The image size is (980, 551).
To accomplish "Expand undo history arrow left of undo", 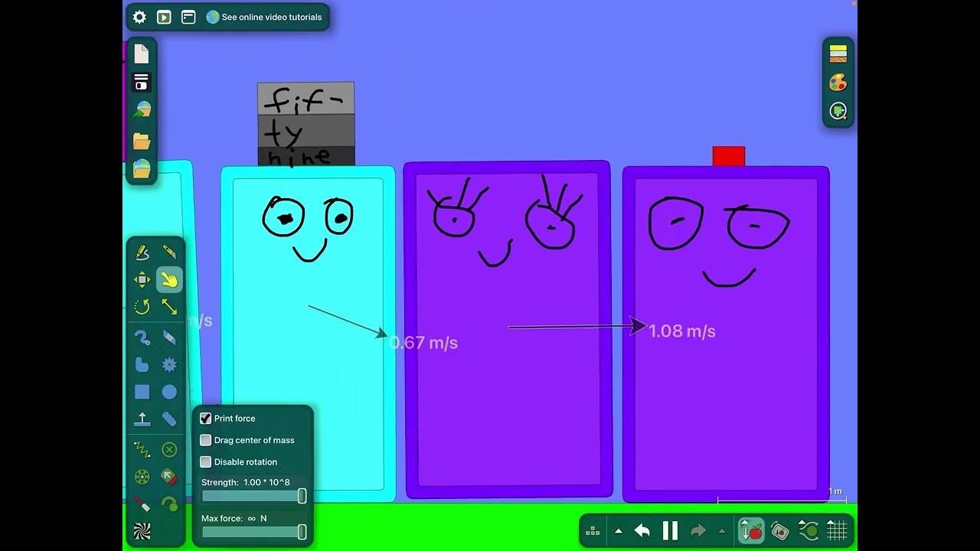I will (x=619, y=531).
